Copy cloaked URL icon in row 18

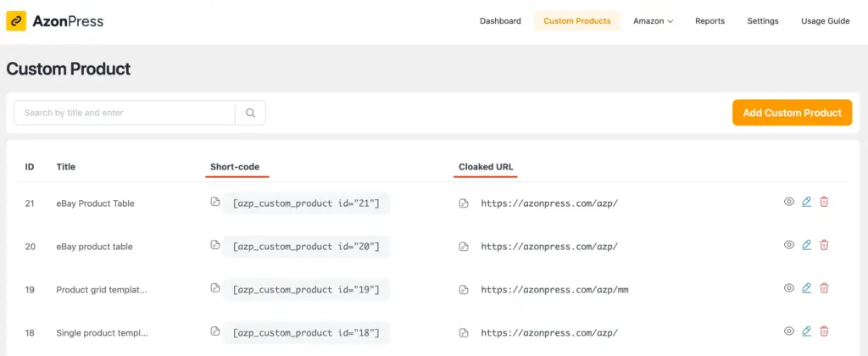[464, 333]
